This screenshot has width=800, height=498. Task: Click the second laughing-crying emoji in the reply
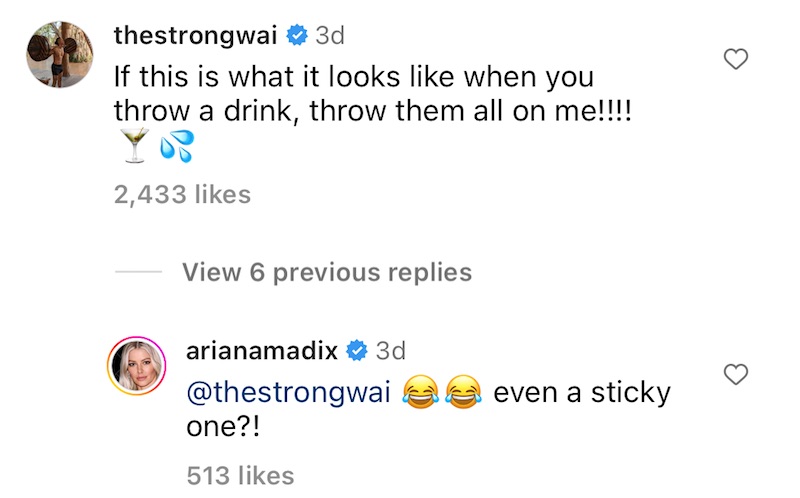[462, 395]
